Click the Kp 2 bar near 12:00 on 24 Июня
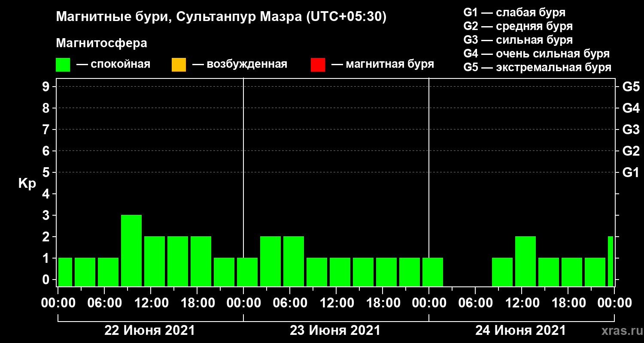This screenshot has height=343, width=644. 526,261
